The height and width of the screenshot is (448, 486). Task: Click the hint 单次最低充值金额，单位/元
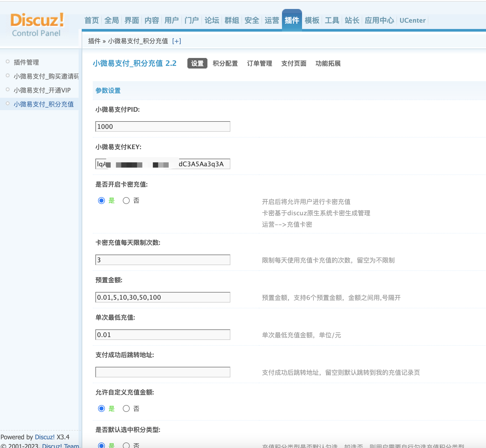(302, 335)
